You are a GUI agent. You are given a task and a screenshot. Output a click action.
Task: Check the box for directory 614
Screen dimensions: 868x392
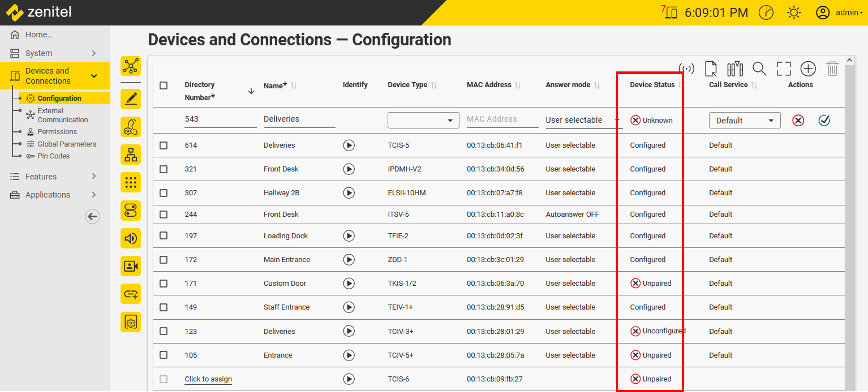click(163, 145)
